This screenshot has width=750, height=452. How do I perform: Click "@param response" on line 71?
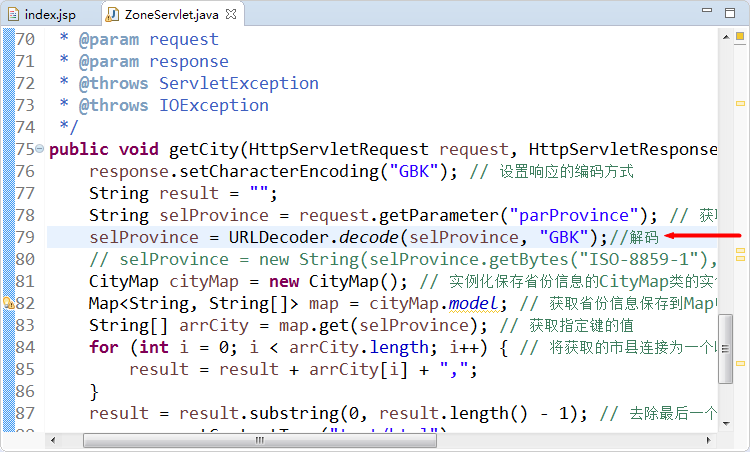click(x=154, y=62)
